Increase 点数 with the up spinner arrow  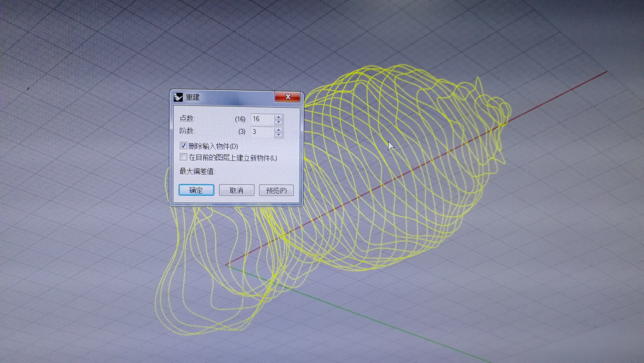[279, 117]
